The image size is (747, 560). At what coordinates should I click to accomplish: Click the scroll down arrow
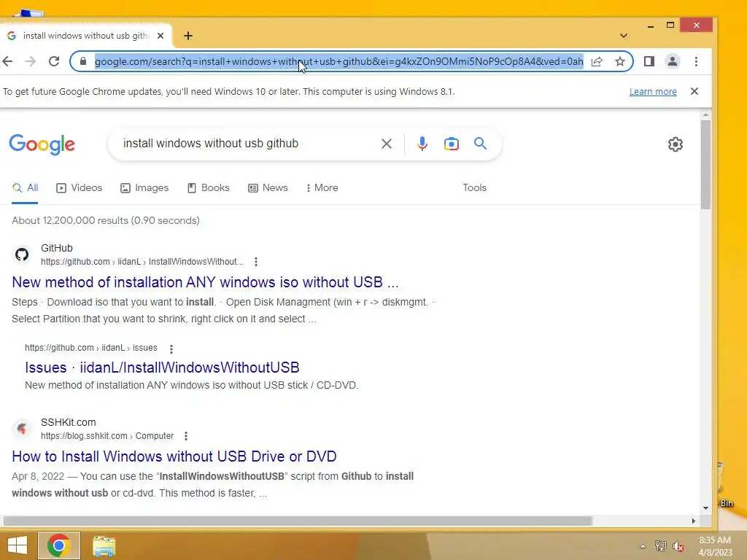(x=705, y=508)
